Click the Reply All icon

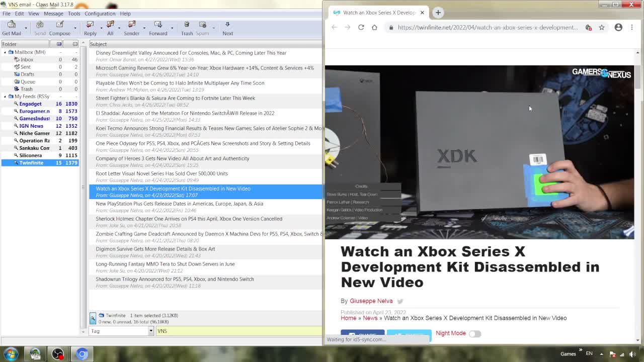click(110, 28)
